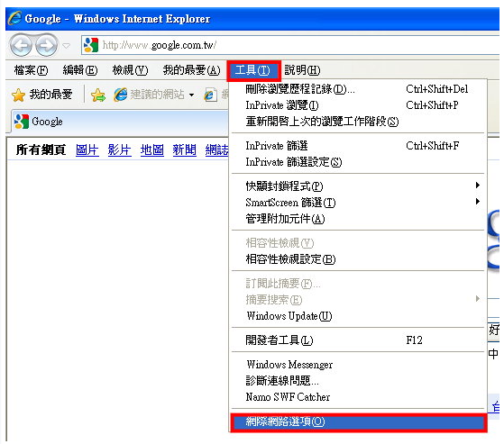
Task: Choose Windows Update(U) menu item
Action: pyautogui.click(x=359, y=316)
